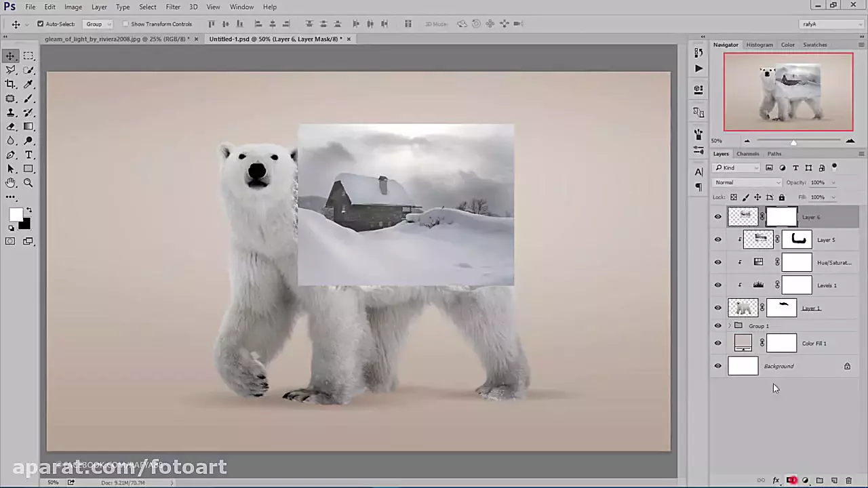868x488 pixels.
Task: Open the Edit Toolbar ellipsis button
Action: click(x=11, y=197)
